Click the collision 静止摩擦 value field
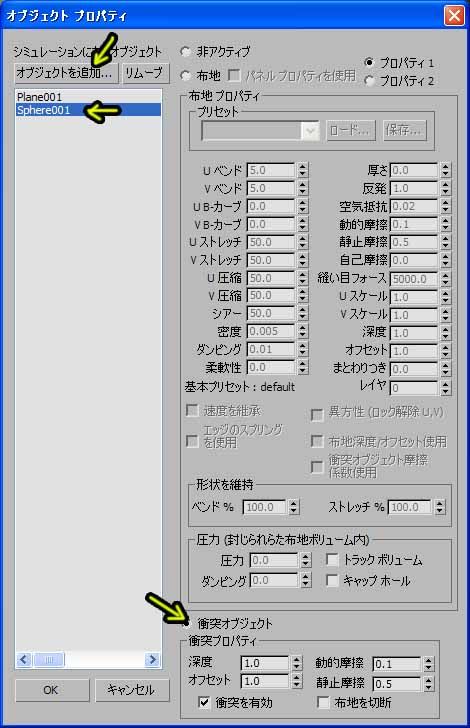This screenshot has height=728, width=470. click(397, 683)
